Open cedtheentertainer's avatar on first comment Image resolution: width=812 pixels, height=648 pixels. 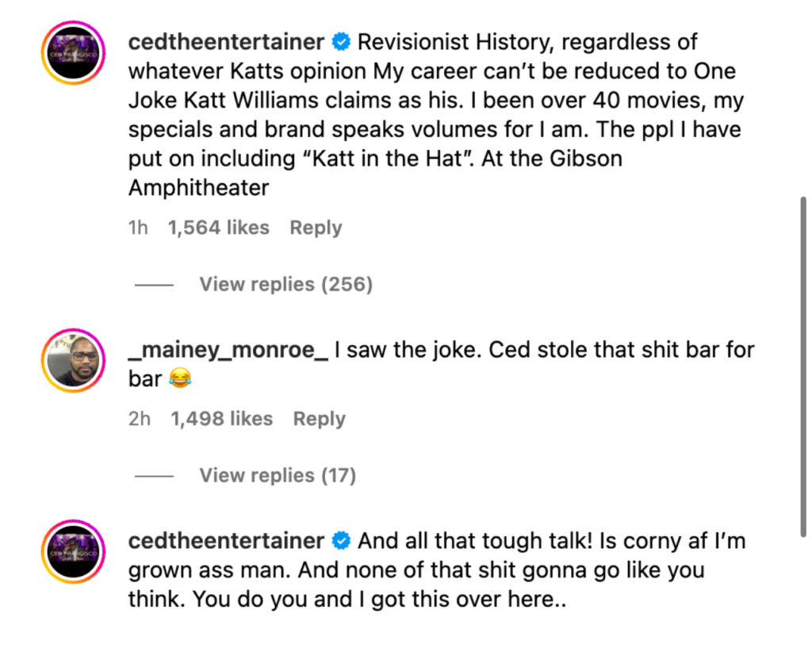[74, 52]
